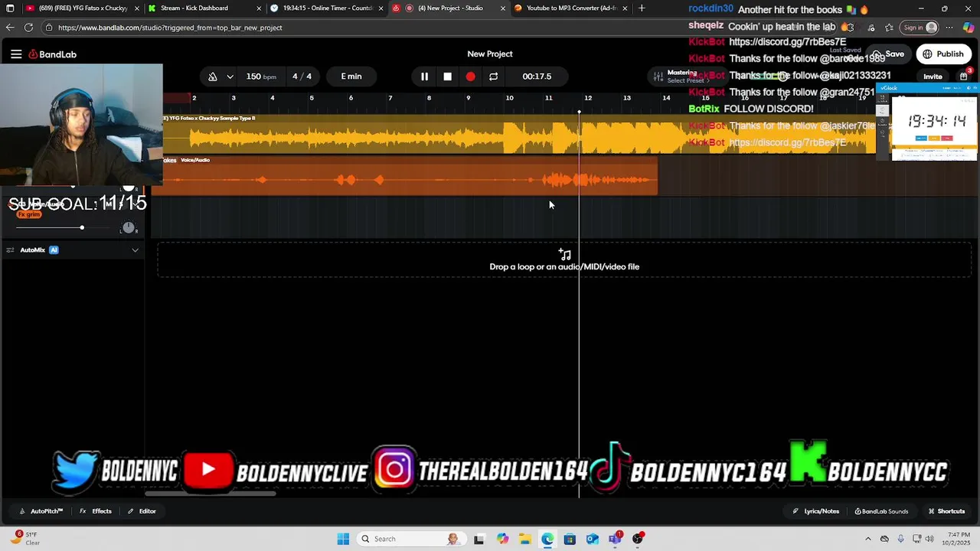Start recording with the red record button
Viewport: 980px width, 551px height.
click(470, 77)
